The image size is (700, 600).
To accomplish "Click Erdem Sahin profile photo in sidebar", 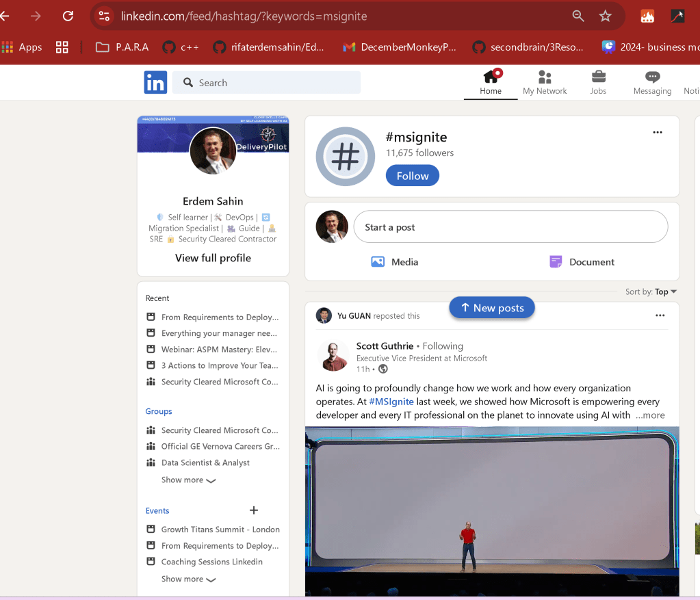I will [213, 151].
